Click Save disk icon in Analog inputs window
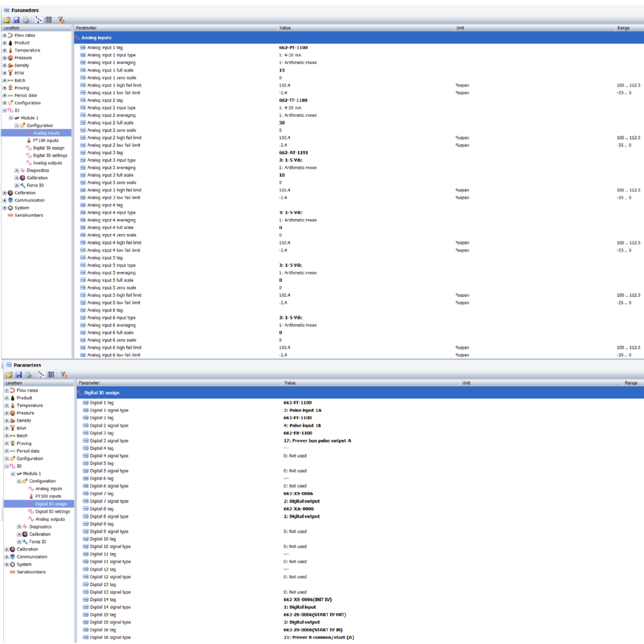 tap(16, 19)
